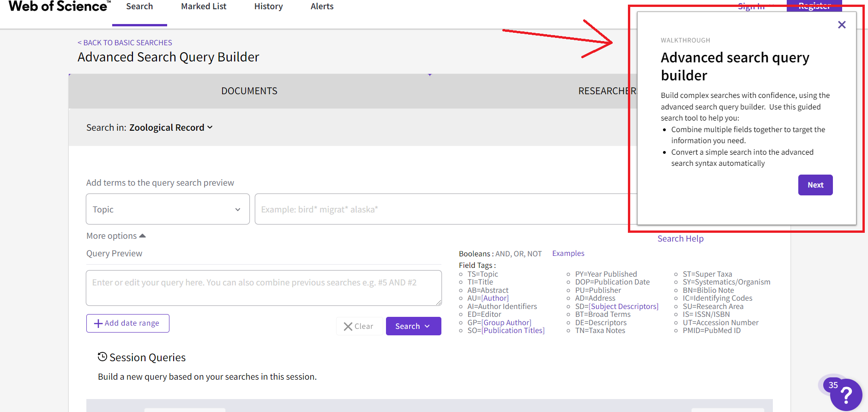Click the SU=Research Area field tag

[713, 306]
